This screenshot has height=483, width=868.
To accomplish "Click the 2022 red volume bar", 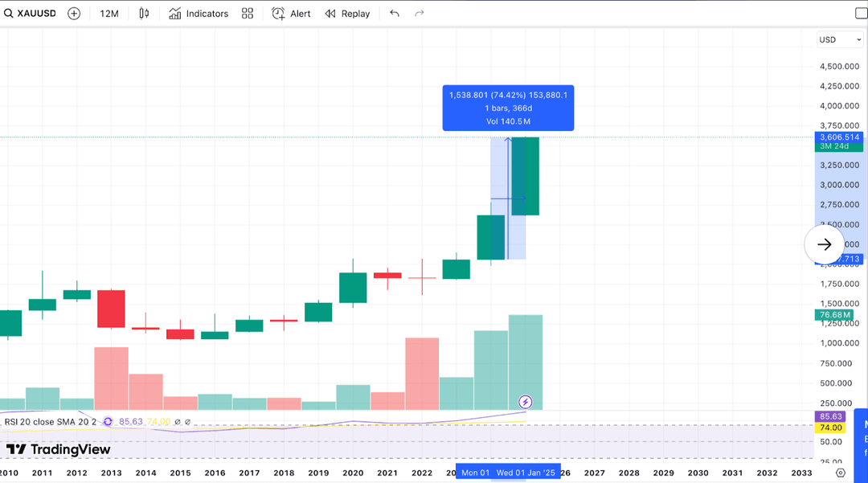I will coord(422,374).
